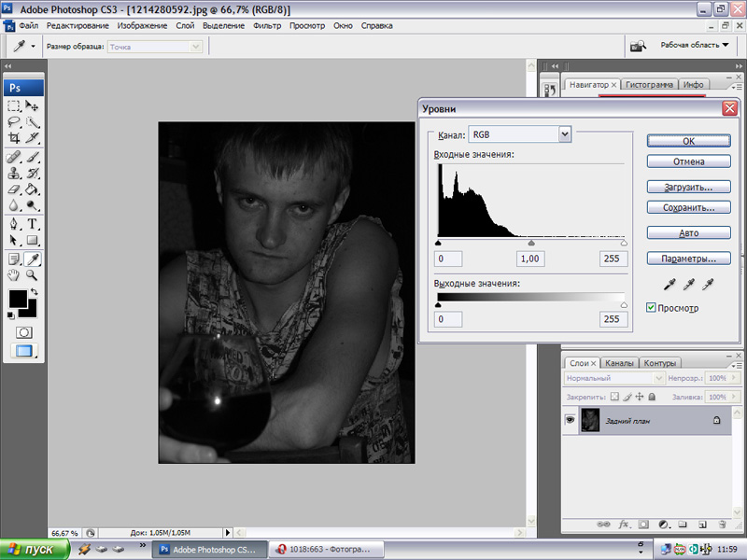This screenshot has width=747, height=560.
Task: Switch to the Гистограмма tab
Action: click(x=649, y=84)
